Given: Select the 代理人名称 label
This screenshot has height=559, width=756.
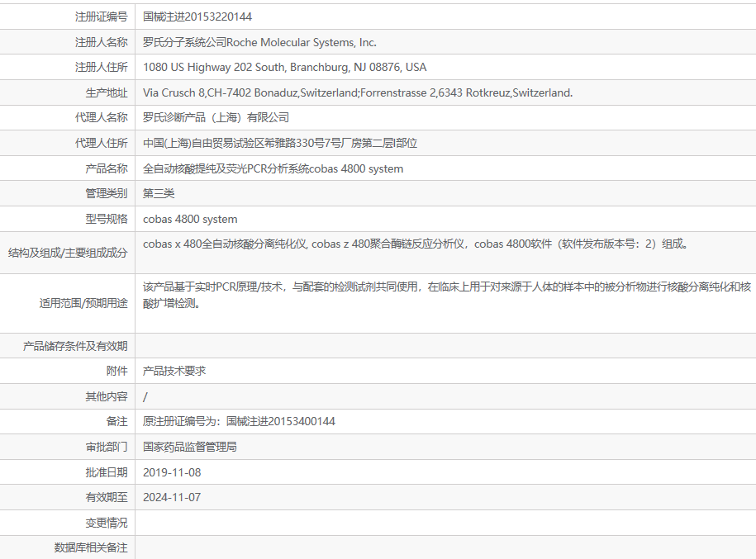Looking at the screenshot, I should 102,117.
